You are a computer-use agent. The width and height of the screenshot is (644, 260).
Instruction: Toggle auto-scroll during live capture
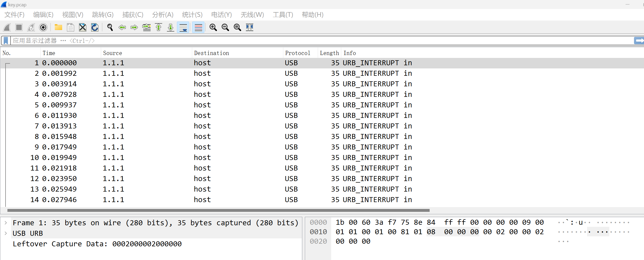(183, 27)
